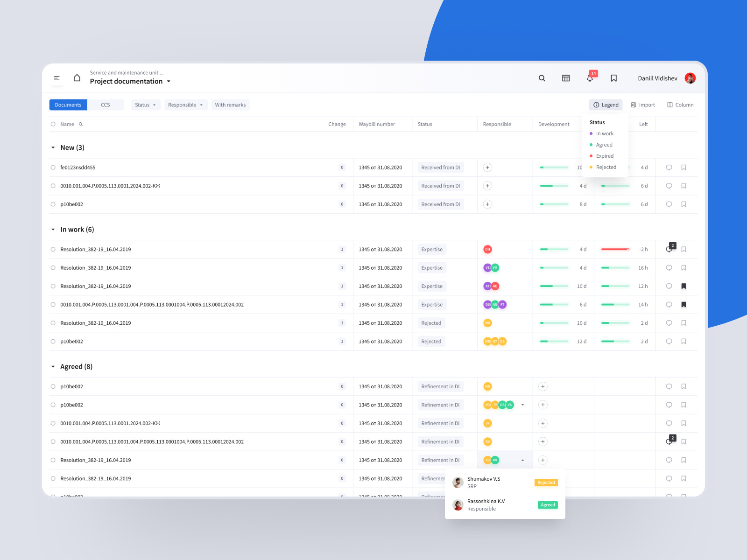The width and height of the screenshot is (747, 560).
Task: Click the comment icon with badge 2 on Resolution_382-19
Action: pyautogui.click(x=669, y=249)
